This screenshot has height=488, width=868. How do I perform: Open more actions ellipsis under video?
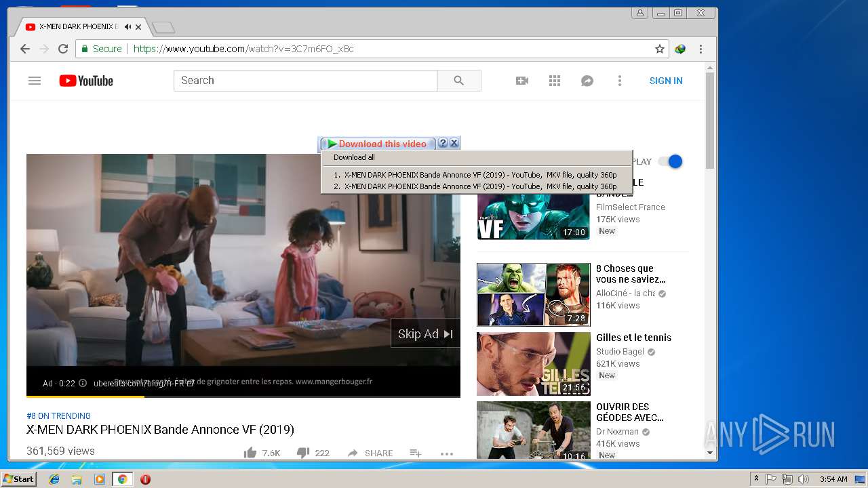pyautogui.click(x=446, y=453)
